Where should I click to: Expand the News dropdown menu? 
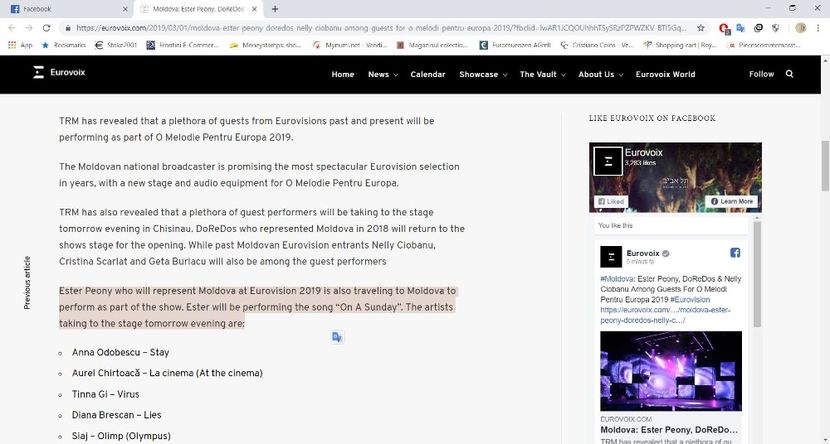click(x=382, y=75)
